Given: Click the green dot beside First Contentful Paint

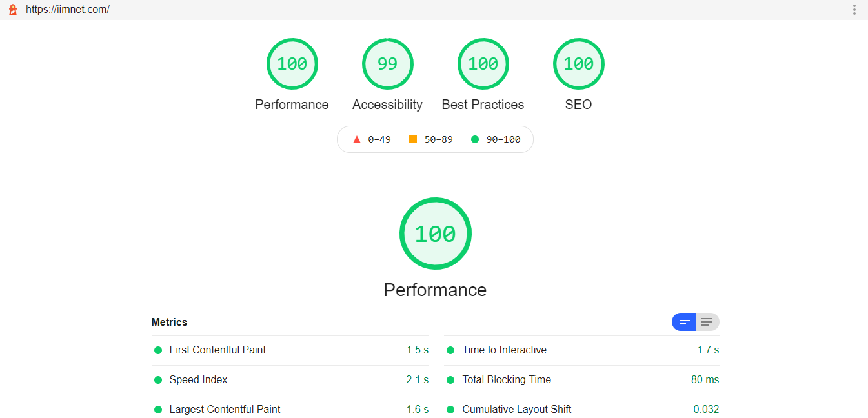Looking at the screenshot, I should tap(158, 350).
